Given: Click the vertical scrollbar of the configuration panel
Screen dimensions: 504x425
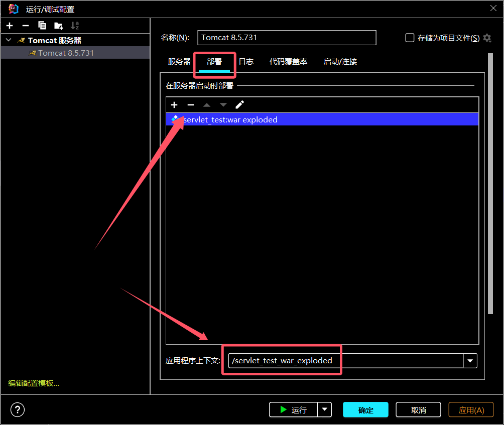Looking at the screenshot, I should click(490, 184).
